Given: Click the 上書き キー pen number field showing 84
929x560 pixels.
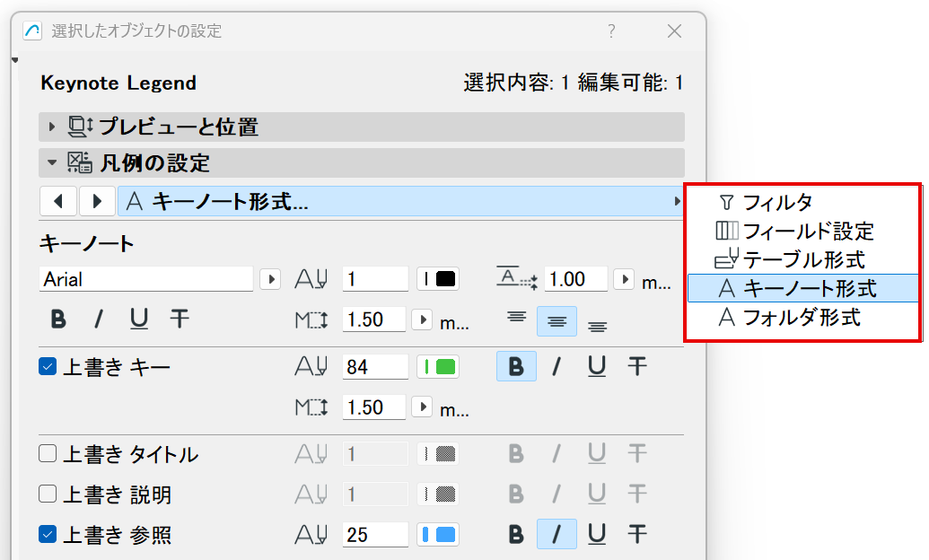Looking at the screenshot, I should pos(374,366).
